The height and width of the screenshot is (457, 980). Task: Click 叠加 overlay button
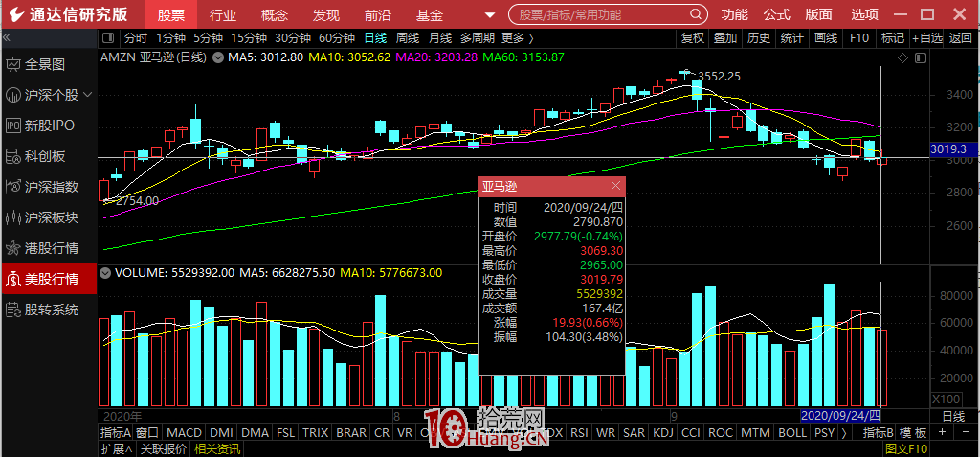725,38
